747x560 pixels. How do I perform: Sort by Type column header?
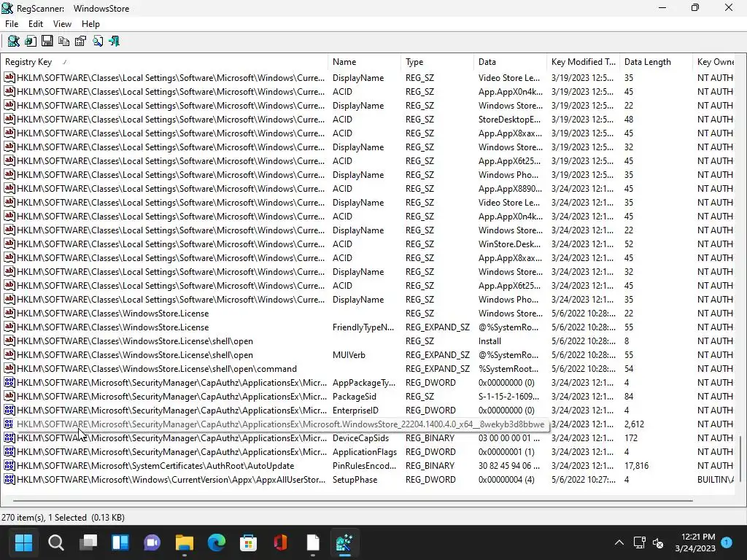tap(438, 62)
